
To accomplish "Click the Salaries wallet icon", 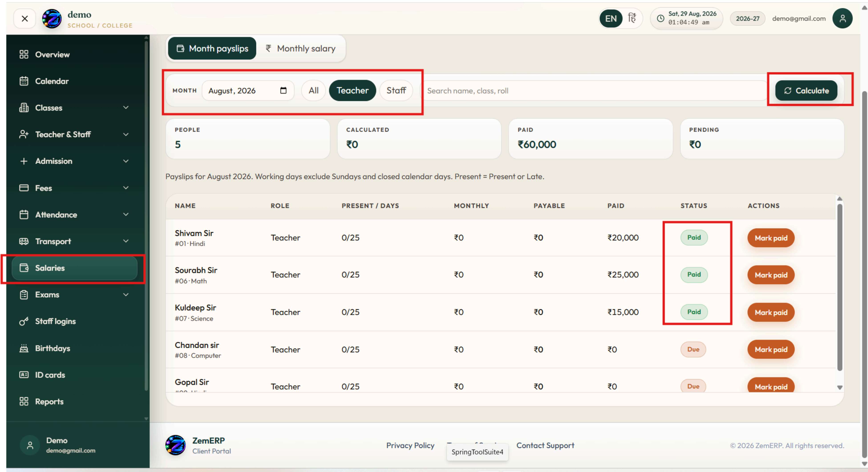I will coord(24,268).
